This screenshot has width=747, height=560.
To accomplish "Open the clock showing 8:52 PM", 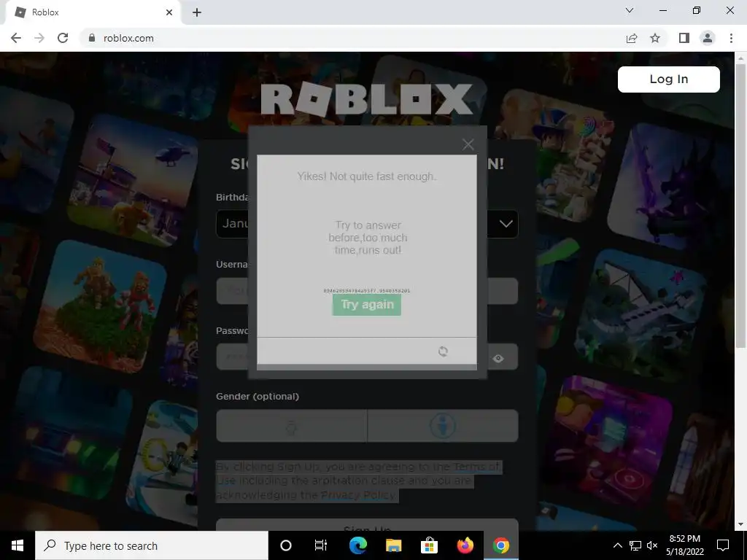I will pos(684,545).
